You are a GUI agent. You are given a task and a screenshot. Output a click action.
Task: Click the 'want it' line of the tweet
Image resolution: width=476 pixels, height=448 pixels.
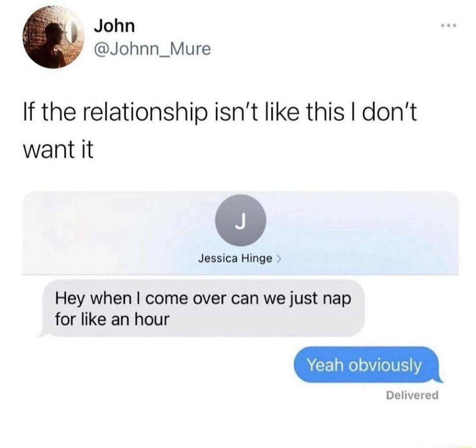click(x=58, y=150)
